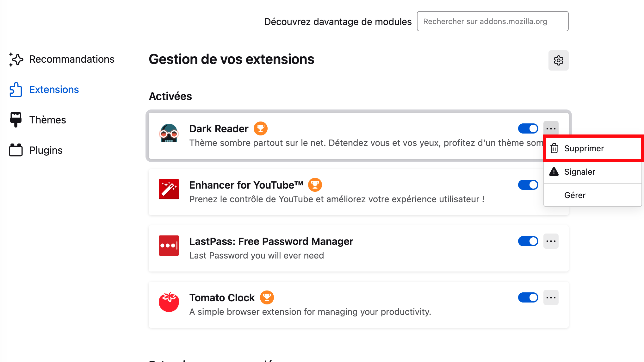This screenshot has height=362, width=644.
Task: Click the Enhancer for YouTube wand icon
Action: [x=169, y=189]
